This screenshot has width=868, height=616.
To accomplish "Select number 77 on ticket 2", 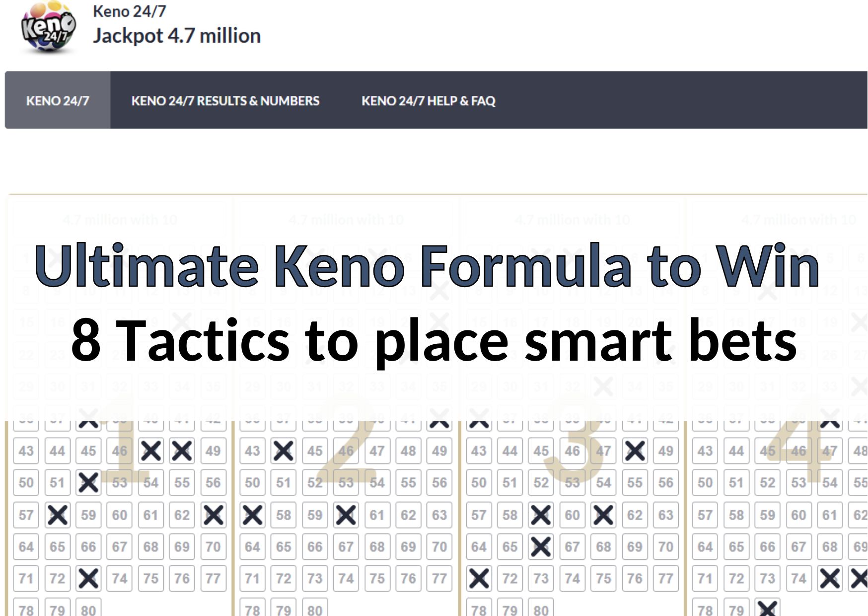I will 438,578.
